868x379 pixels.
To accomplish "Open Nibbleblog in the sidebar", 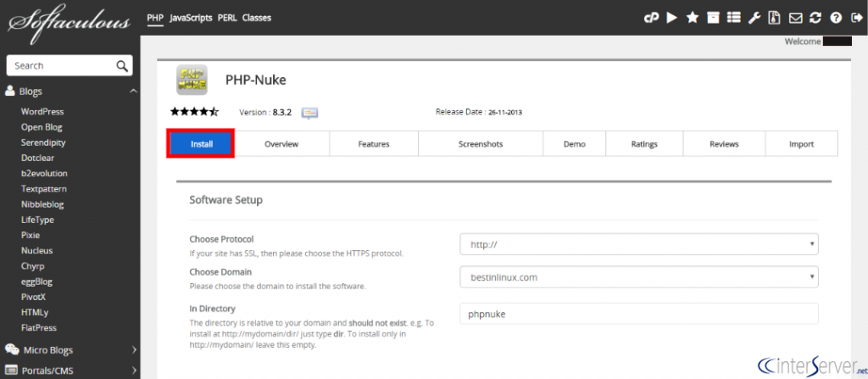I will (42, 204).
